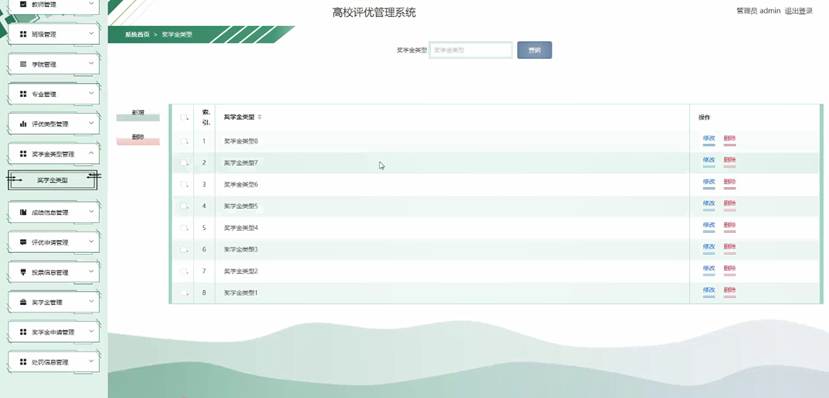
Task: Check the box for row 奖学金类型8
Action: pos(183,141)
